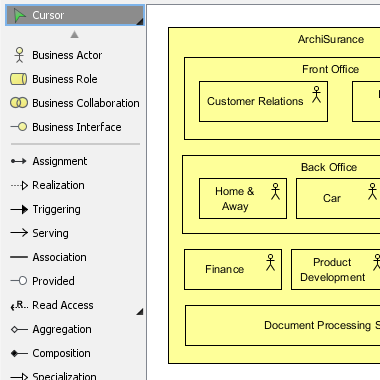The image size is (380, 380).
Task: Collapse palette using the up arrow
Action: [x=74, y=34]
